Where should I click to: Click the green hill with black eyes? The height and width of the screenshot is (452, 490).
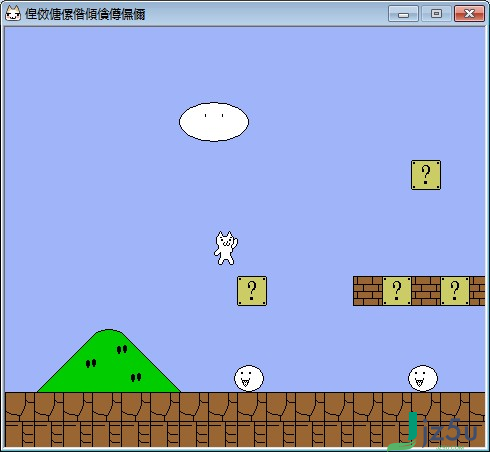click(109, 361)
